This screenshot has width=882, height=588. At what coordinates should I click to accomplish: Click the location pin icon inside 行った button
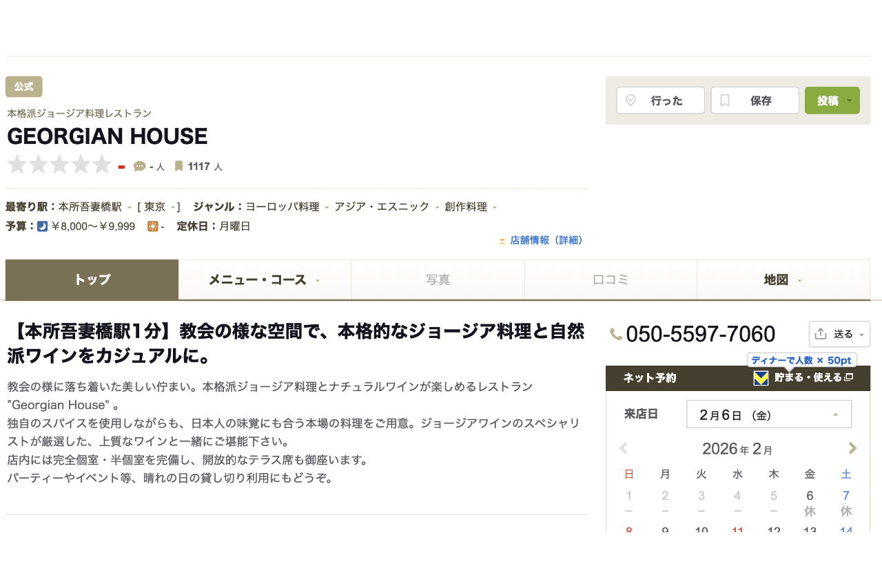(x=631, y=100)
